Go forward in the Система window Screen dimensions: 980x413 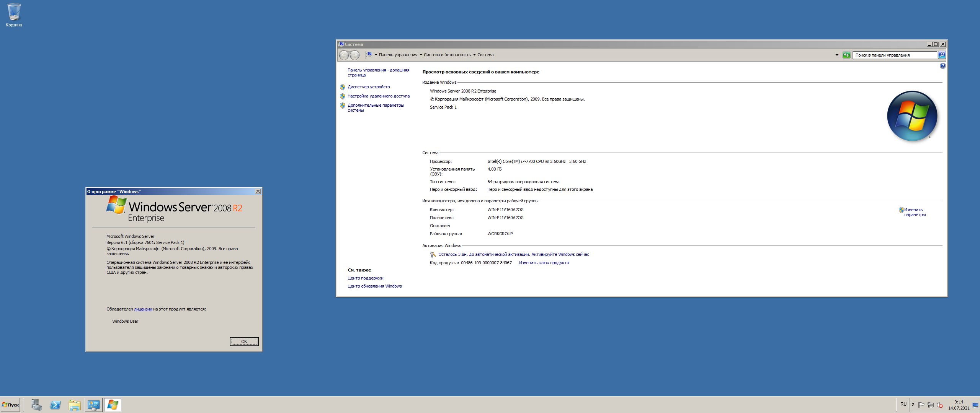355,55
